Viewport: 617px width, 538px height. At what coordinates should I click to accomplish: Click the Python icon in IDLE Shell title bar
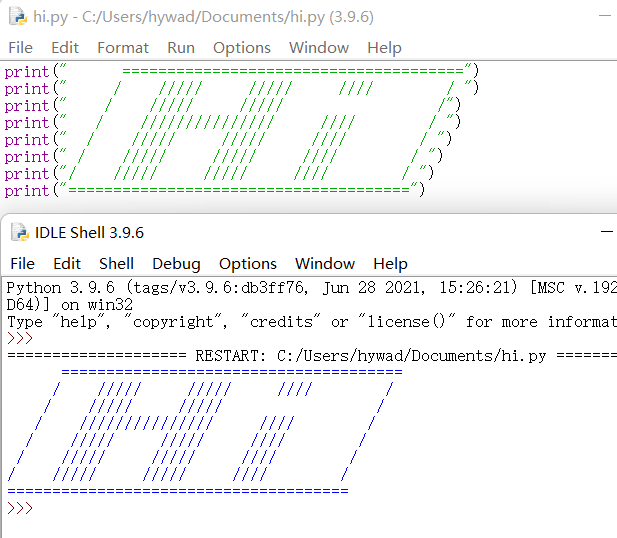click(x=20, y=232)
